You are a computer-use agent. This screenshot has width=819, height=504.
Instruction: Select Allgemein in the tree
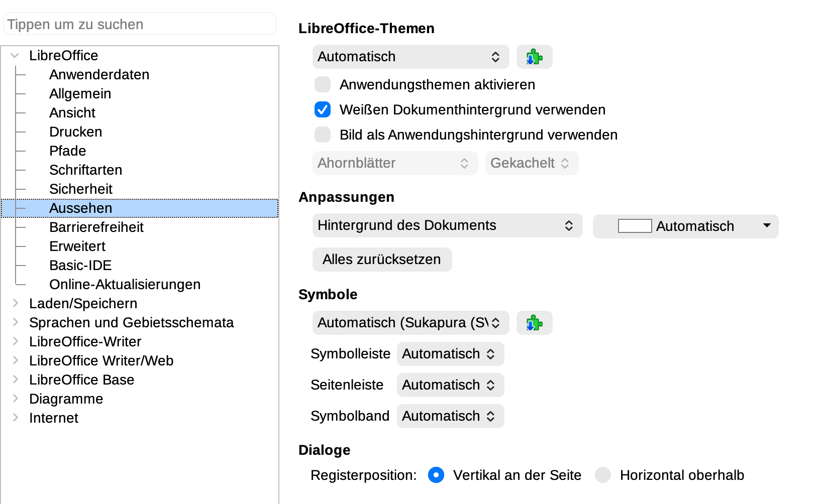coord(80,93)
